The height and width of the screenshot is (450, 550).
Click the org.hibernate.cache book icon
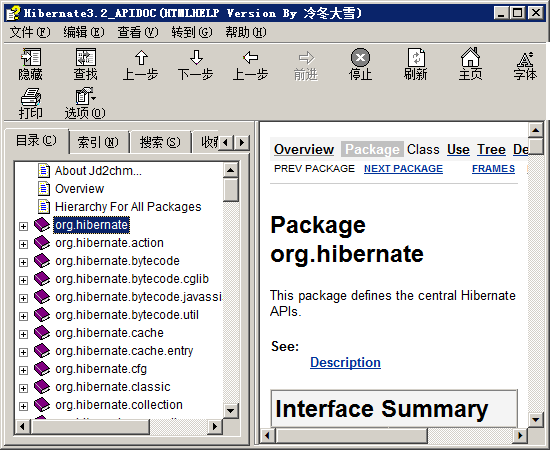42,333
